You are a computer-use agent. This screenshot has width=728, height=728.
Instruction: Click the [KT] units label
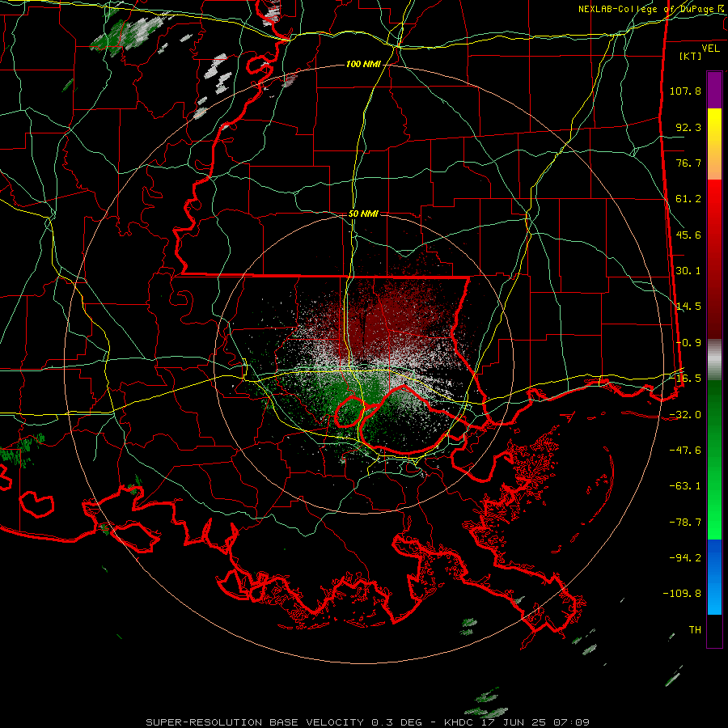[691, 56]
